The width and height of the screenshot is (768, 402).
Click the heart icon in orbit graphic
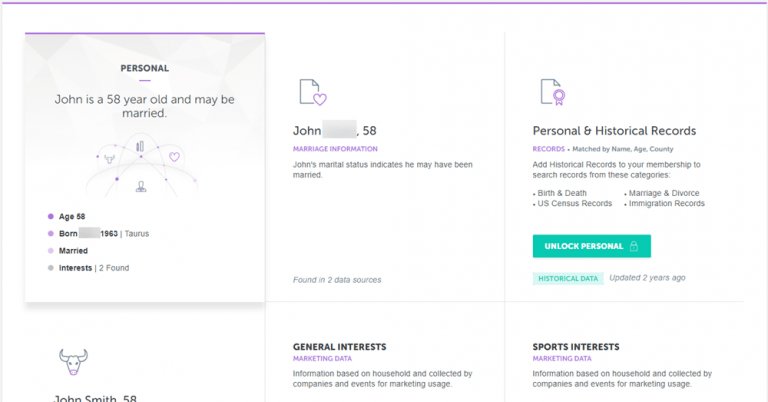[x=174, y=157]
